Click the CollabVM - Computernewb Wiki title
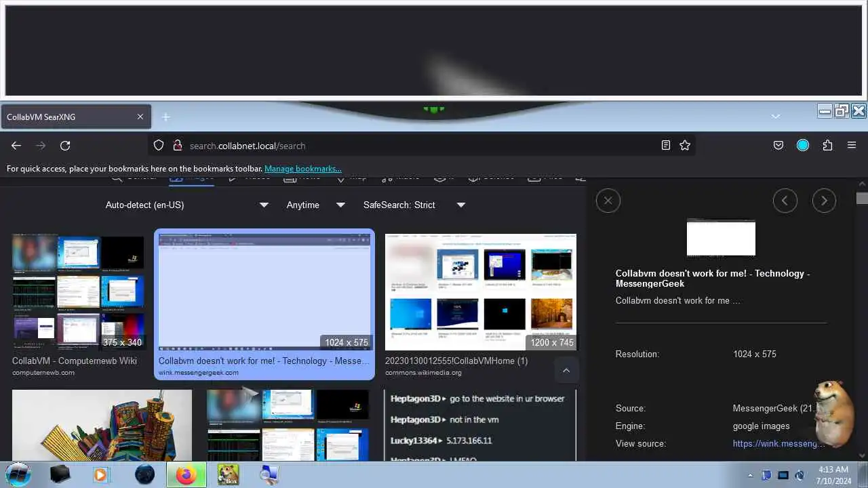Image resolution: width=868 pixels, height=488 pixels. point(75,361)
